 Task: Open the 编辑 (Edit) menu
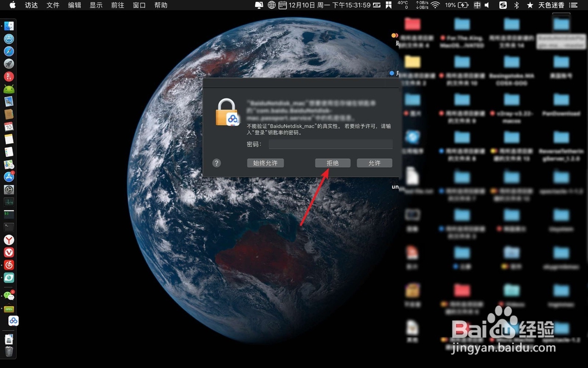(x=74, y=5)
